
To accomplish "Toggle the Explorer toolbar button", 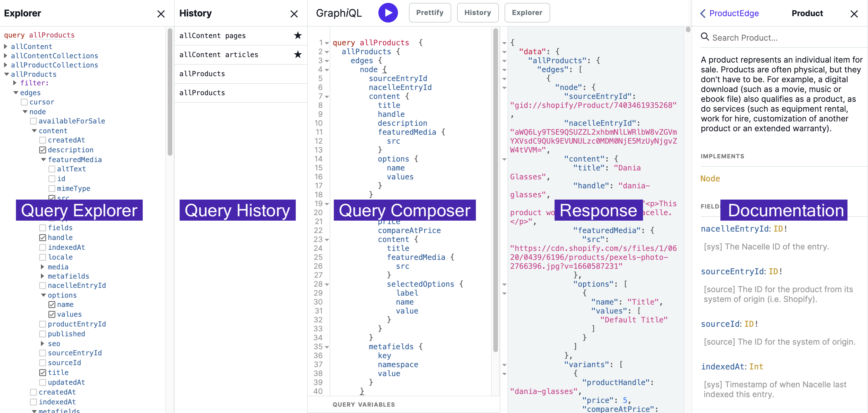I will (527, 13).
